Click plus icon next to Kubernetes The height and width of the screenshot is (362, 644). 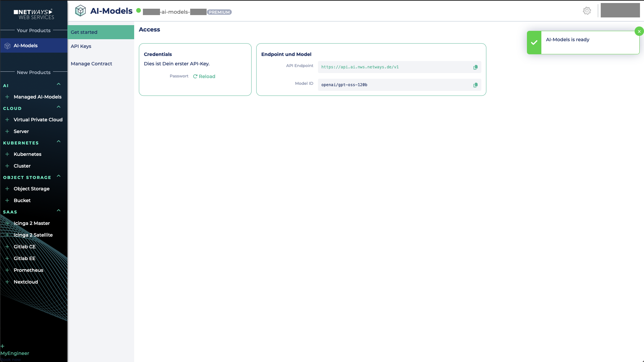click(x=7, y=154)
